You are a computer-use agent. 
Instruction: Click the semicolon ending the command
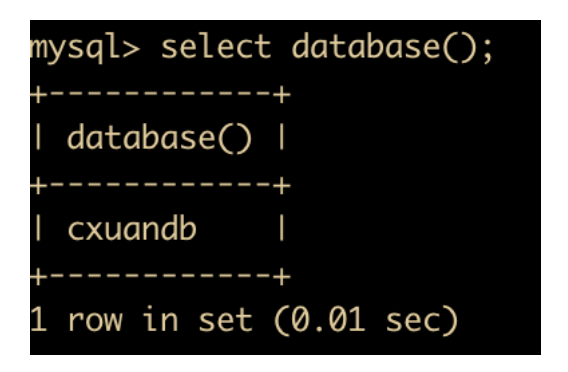click(488, 51)
